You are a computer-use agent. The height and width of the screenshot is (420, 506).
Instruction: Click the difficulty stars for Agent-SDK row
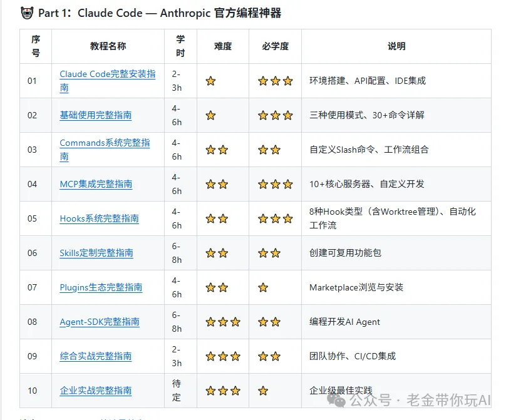coord(223,322)
